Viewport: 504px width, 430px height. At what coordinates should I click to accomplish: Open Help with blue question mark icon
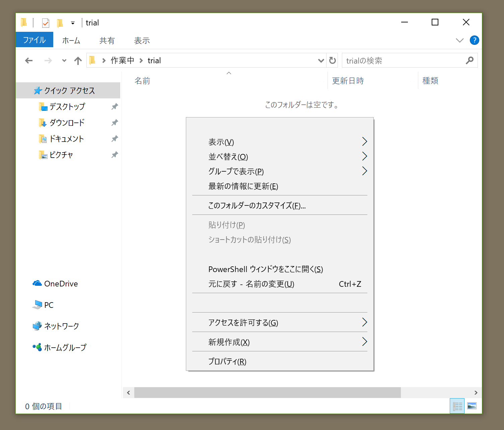[474, 40]
